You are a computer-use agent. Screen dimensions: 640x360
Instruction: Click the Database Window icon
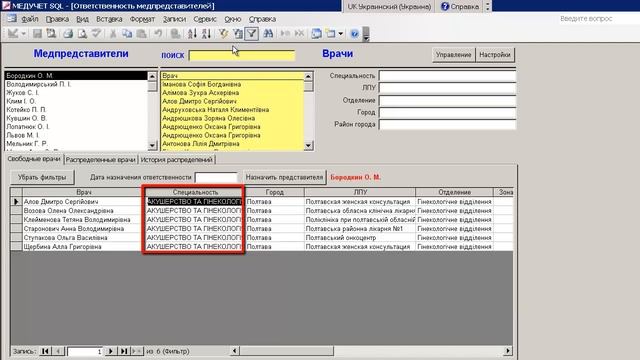tap(316, 33)
